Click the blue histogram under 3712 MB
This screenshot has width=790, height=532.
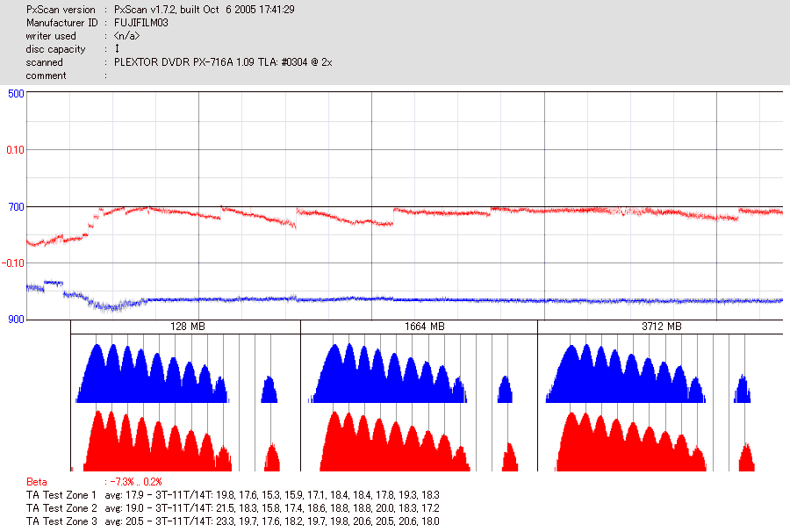point(625,373)
